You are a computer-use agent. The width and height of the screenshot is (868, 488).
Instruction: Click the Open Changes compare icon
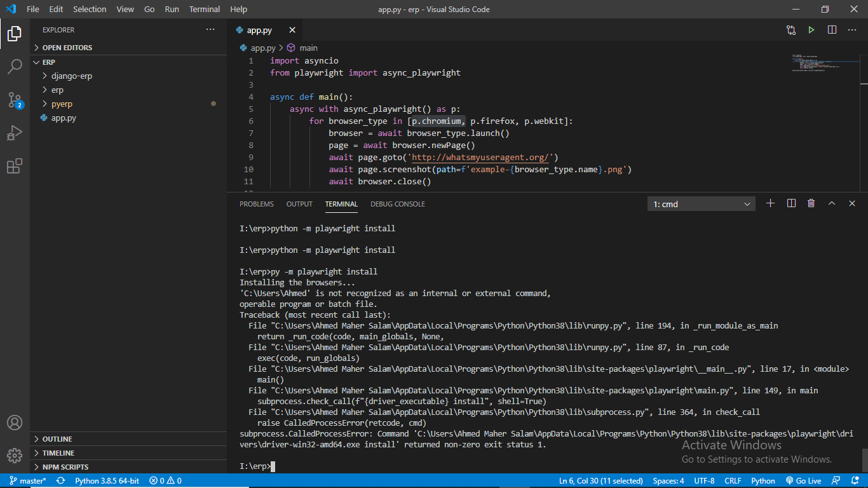pos(791,30)
